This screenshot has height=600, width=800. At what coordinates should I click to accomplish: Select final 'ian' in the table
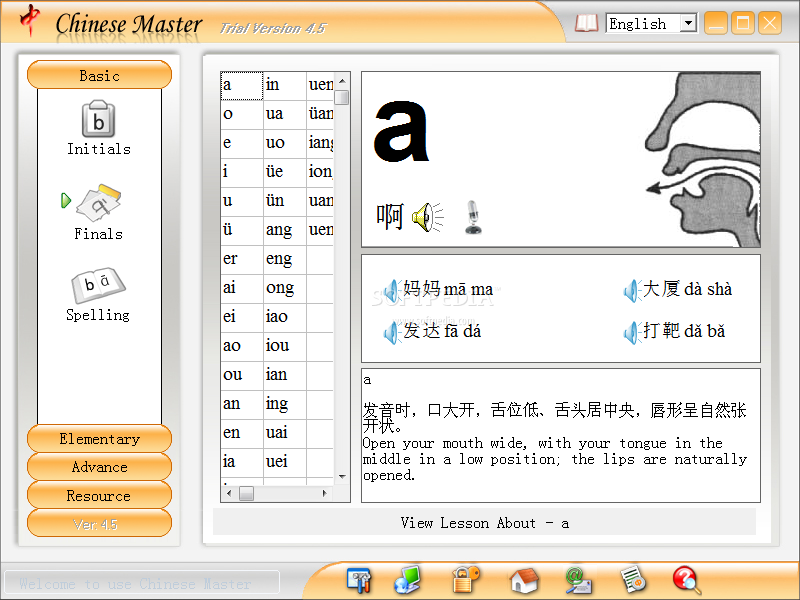[285, 376]
